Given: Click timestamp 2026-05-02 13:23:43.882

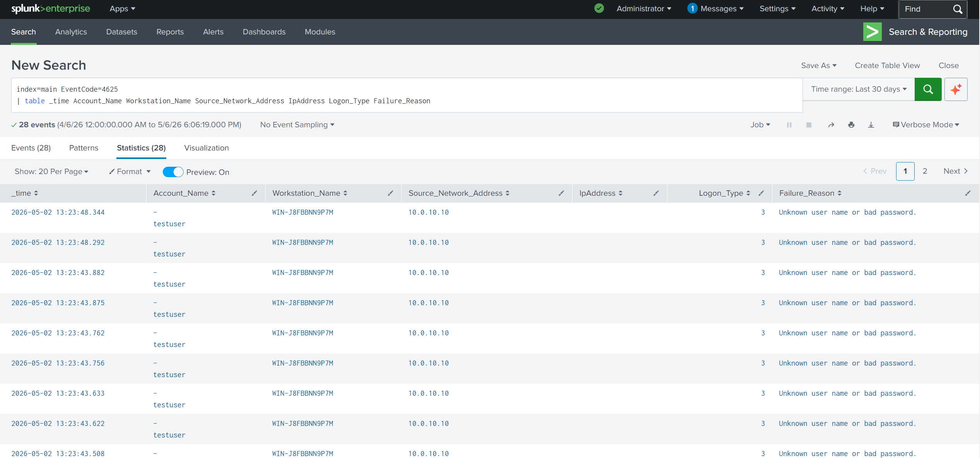Looking at the screenshot, I should [58, 273].
